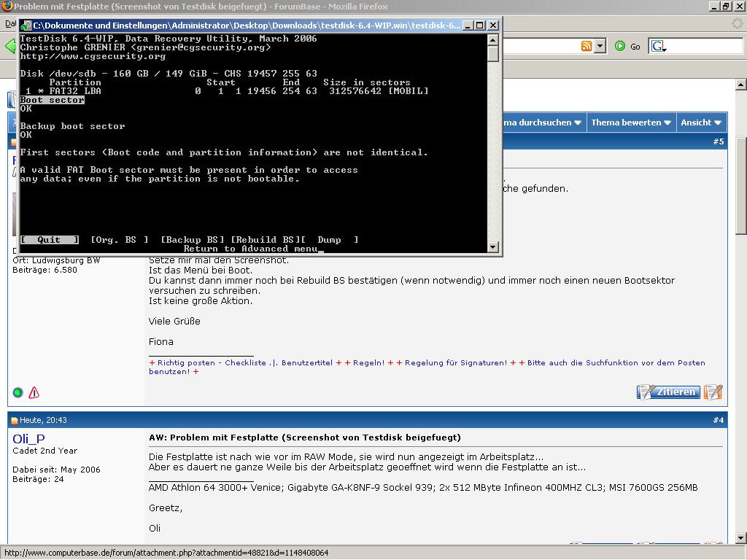The image size is (747, 560).
Task: Open the Google search engine selector icon
Action: pyautogui.click(x=659, y=46)
